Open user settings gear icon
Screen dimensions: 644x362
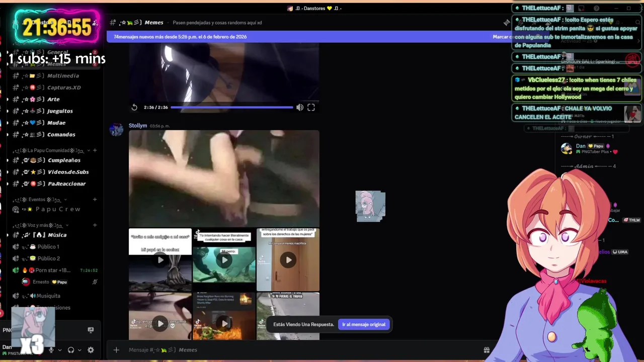[x=91, y=350]
